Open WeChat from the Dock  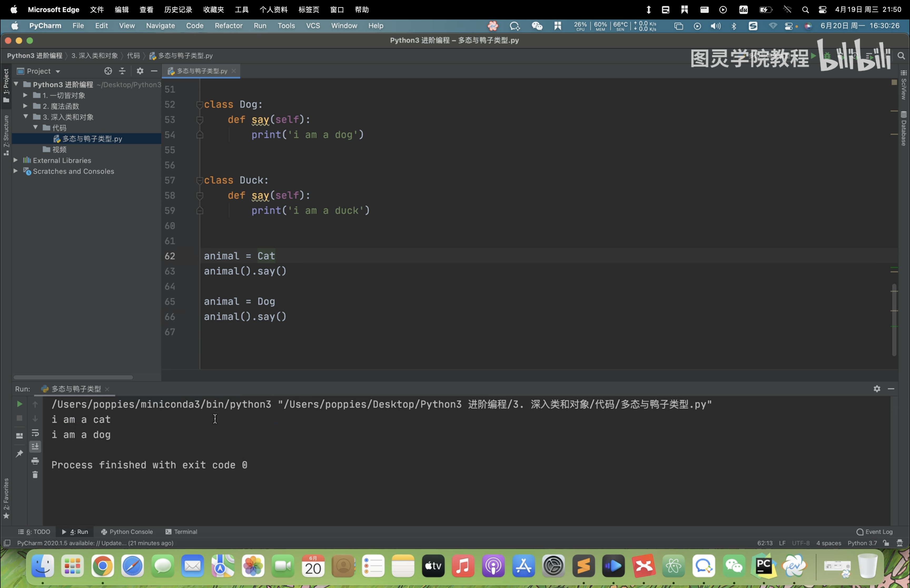[x=734, y=566]
